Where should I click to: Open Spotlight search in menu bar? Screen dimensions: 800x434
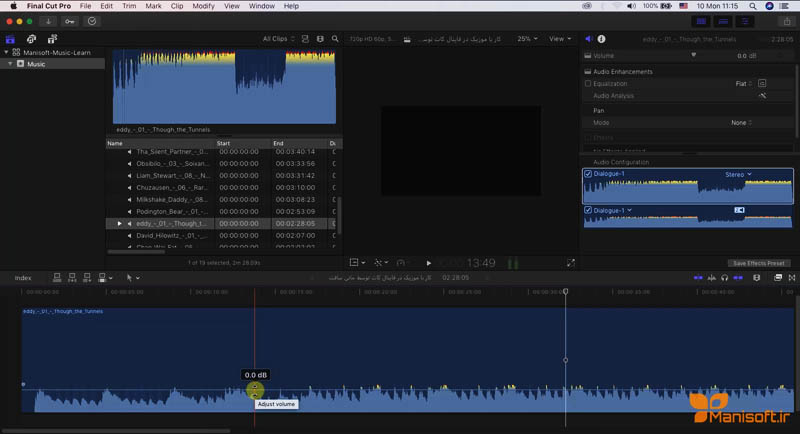click(x=753, y=6)
